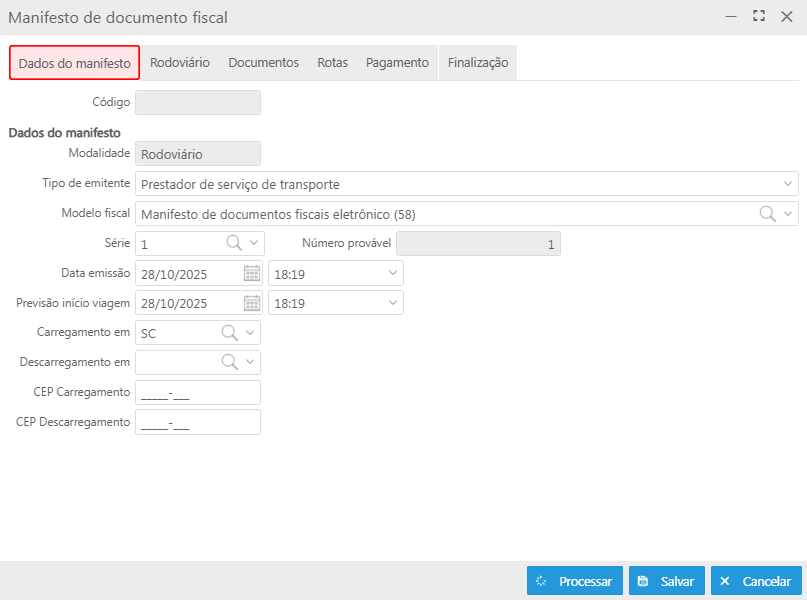The height and width of the screenshot is (600, 807).
Task: Expand the Tipo de emitente dropdown
Action: 788,184
